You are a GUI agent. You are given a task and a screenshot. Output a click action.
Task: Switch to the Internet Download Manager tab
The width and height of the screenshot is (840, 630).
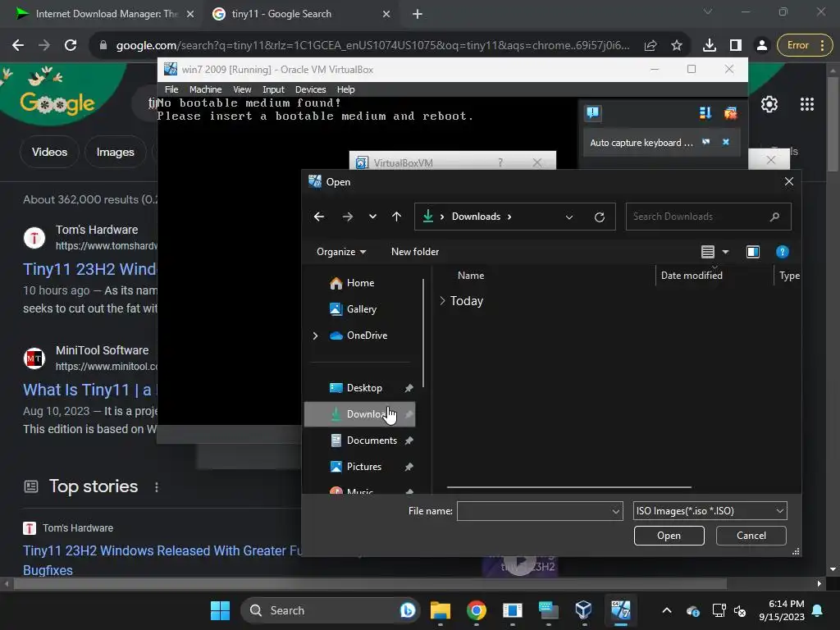click(106, 14)
